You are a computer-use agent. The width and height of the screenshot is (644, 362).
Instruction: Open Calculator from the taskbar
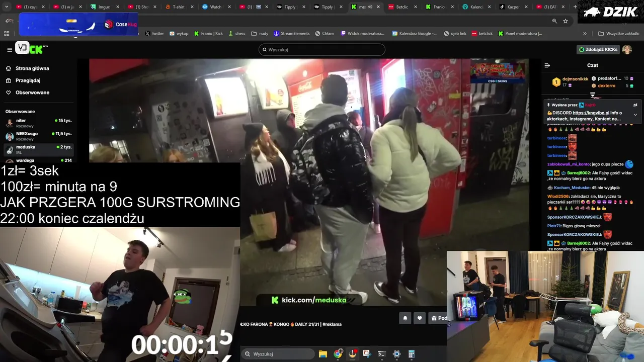(x=411, y=354)
